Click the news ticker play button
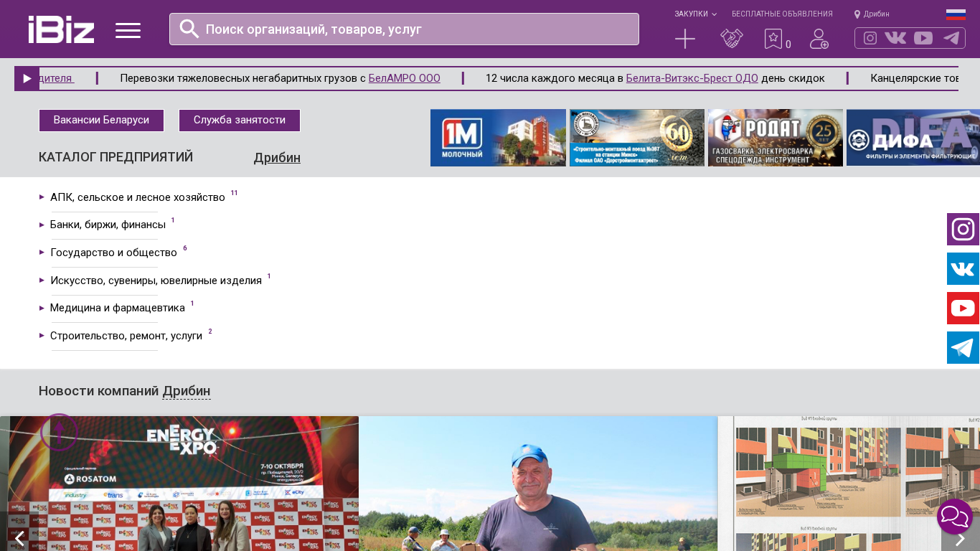 click(27, 79)
